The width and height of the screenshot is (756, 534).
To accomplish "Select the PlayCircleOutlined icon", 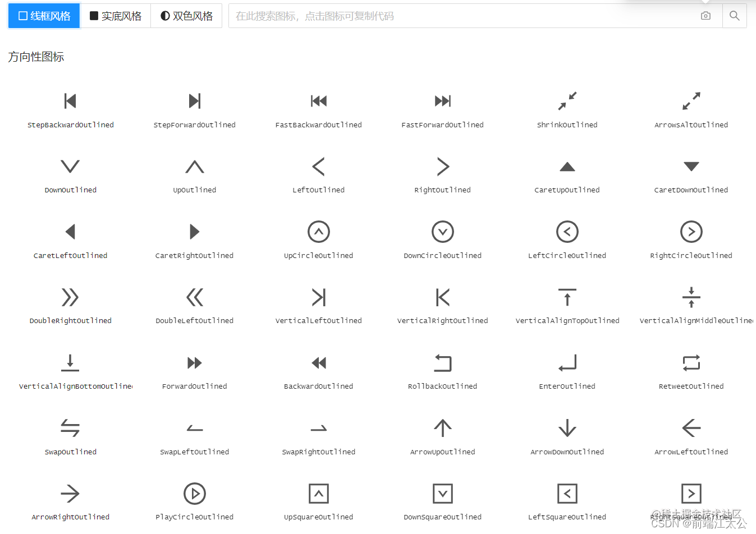I will coord(194,494).
